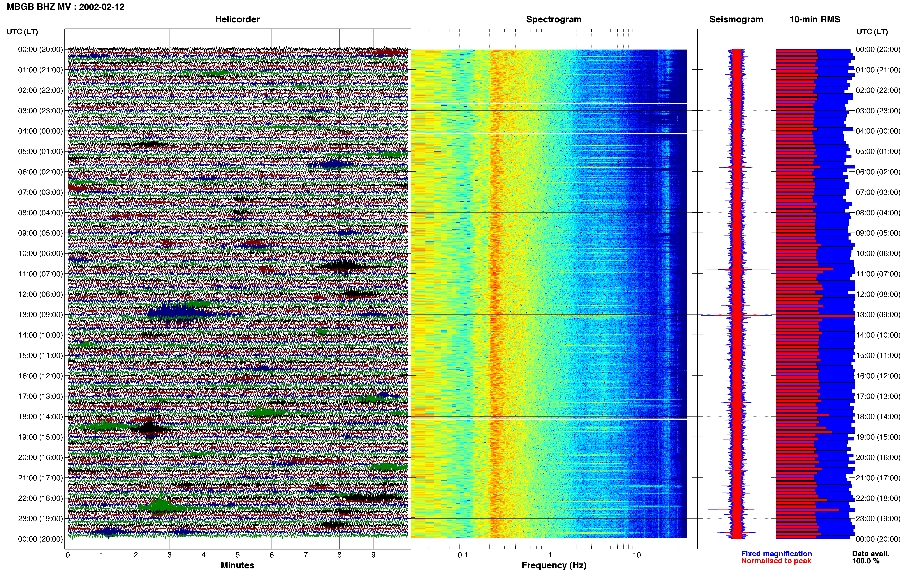Click the Data avail. label
This screenshot has height=578, width=924.
(870, 554)
